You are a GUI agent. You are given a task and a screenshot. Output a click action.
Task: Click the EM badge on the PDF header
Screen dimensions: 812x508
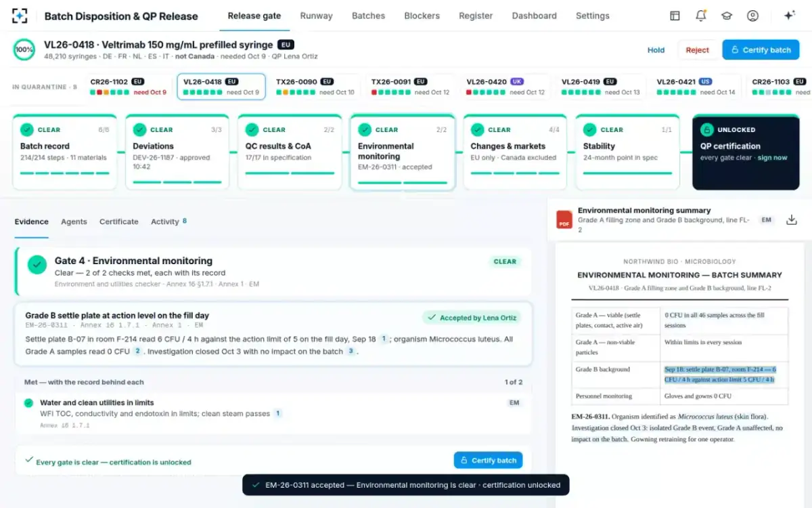tap(766, 220)
